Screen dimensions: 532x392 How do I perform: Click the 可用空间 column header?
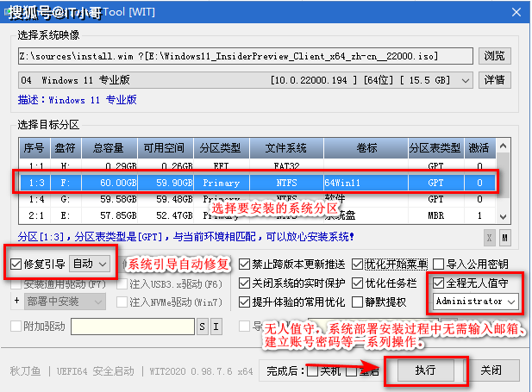click(166, 148)
